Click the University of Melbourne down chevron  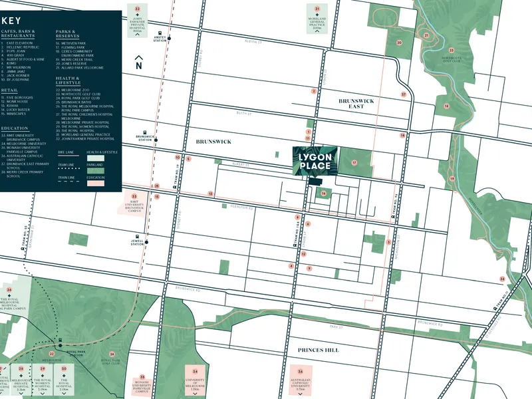pos(195,393)
